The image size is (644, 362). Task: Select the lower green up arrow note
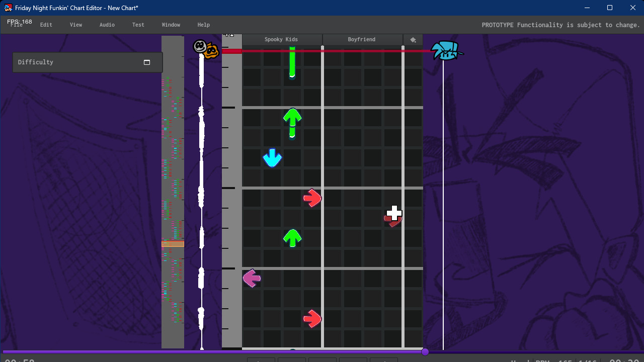292,238
